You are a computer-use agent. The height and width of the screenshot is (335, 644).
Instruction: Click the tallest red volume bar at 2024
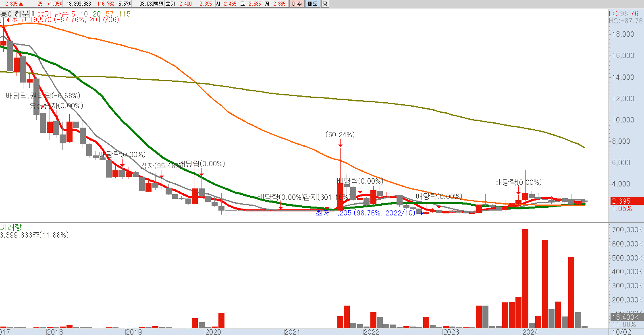[525, 279]
